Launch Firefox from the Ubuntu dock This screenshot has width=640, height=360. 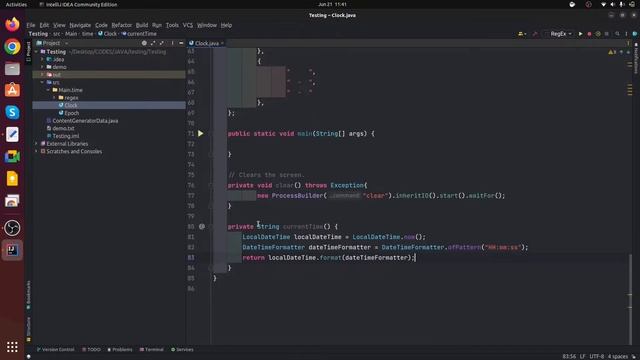[12, 24]
